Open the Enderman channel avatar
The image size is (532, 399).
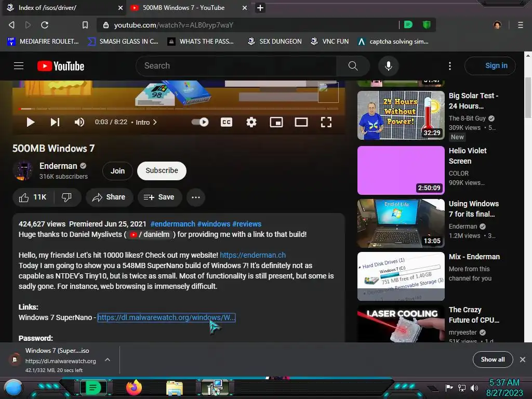pos(23,170)
